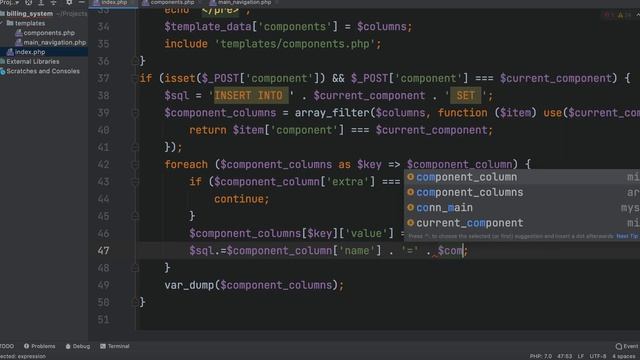Click the Scratches and Consoles icon
640x360 pixels.
(3, 71)
